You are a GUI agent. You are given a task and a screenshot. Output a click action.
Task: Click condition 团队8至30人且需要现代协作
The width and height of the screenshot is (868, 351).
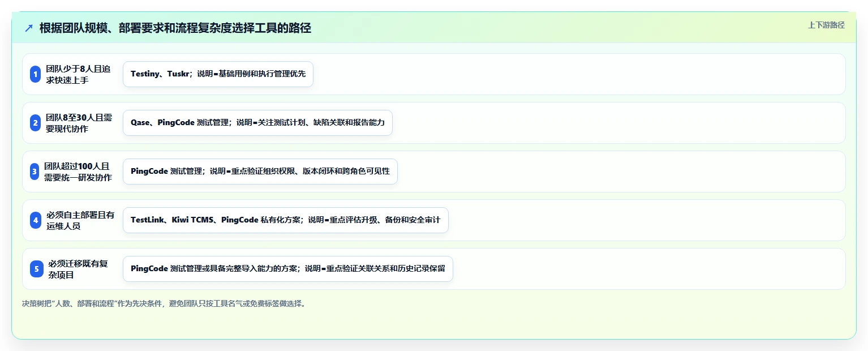click(x=79, y=123)
